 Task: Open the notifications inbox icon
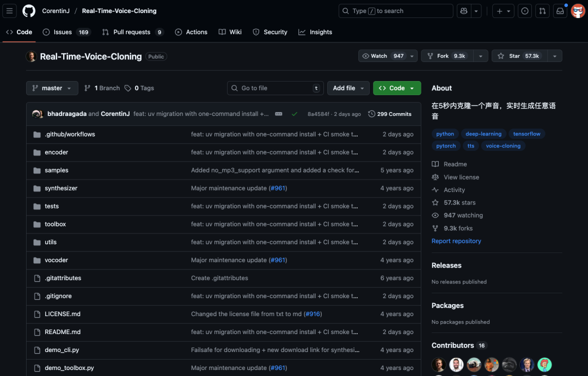click(x=560, y=11)
